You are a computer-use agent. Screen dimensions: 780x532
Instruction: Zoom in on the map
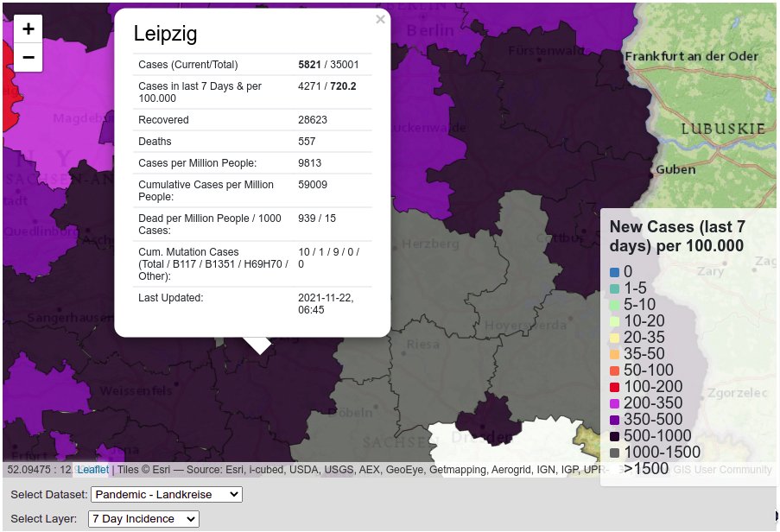click(x=29, y=28)
